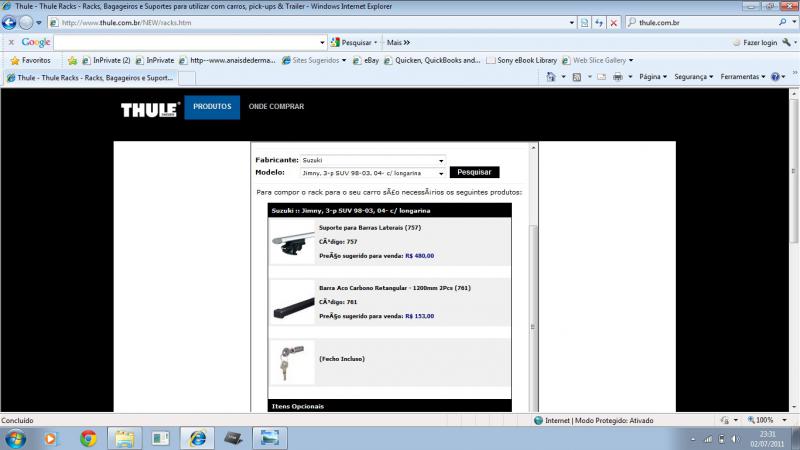Click the Compatibility View icon
800x450 pixels.
point(585,23)
